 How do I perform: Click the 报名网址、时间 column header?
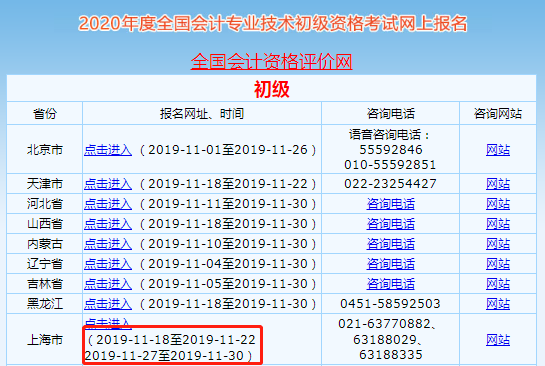pos(202,114)
